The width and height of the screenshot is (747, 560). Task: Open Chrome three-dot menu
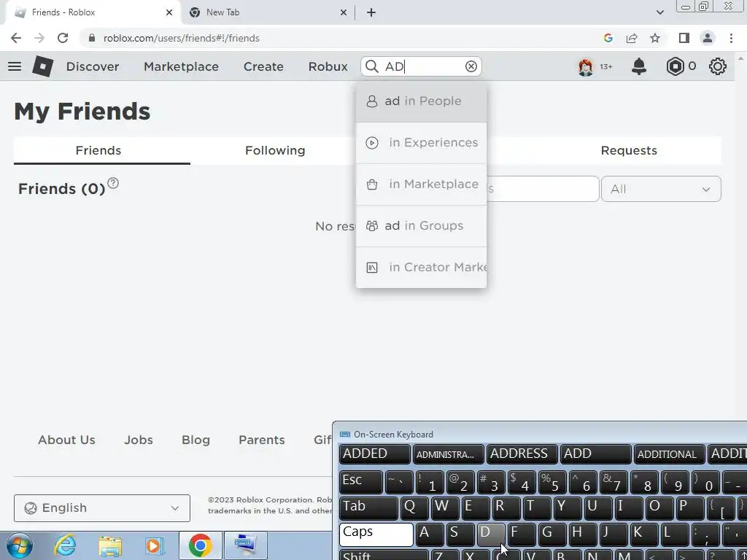tap(731, 38)
